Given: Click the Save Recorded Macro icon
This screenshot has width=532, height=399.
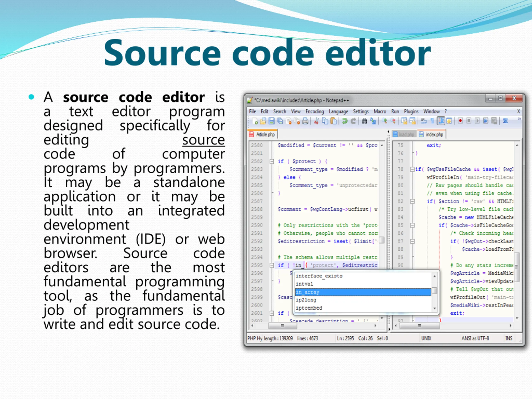Looking at the screenshot, I should (494, 121).
